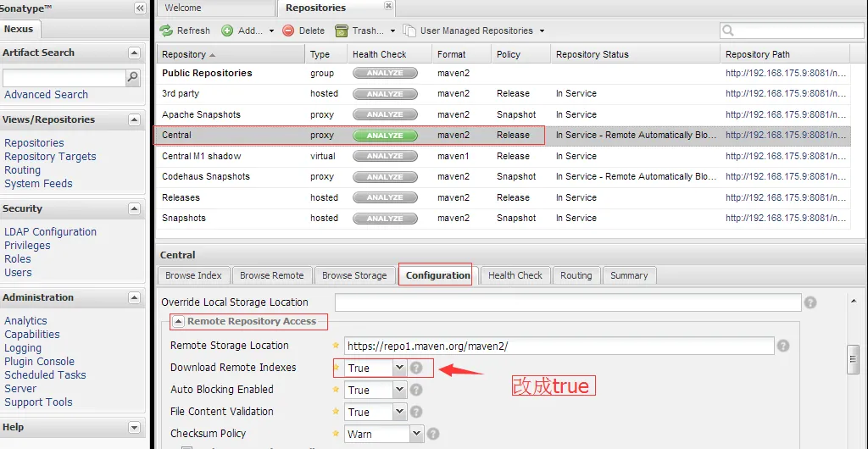Switch to the Welcome tab

[216, 8]
